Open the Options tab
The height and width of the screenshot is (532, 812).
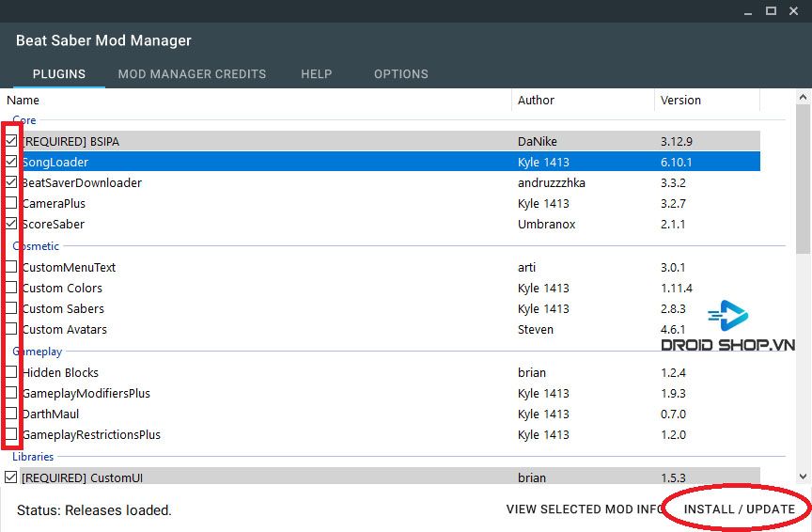click(x=401, y=74)
